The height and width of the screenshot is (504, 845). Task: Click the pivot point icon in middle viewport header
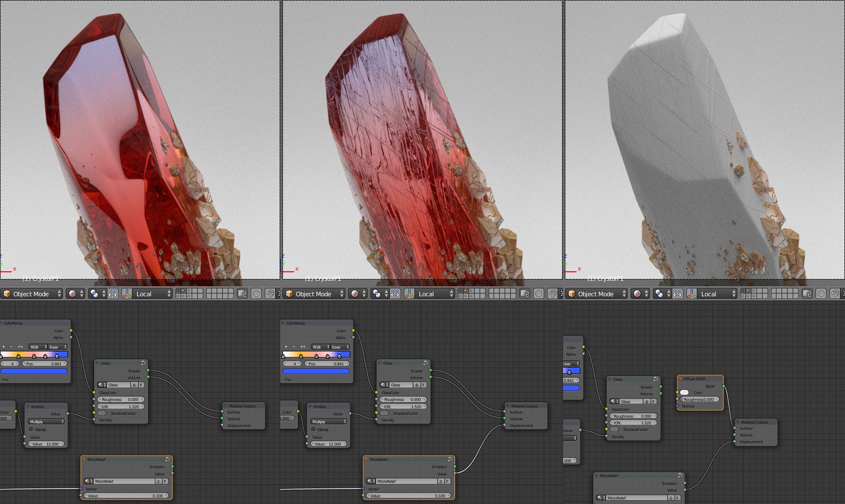pos(377,293)
